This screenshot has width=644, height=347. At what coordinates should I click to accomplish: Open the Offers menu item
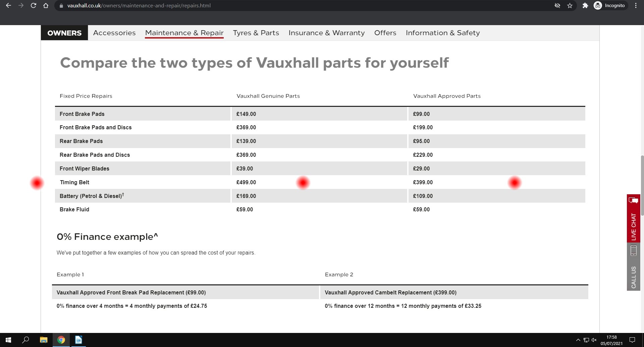[385, 33]
